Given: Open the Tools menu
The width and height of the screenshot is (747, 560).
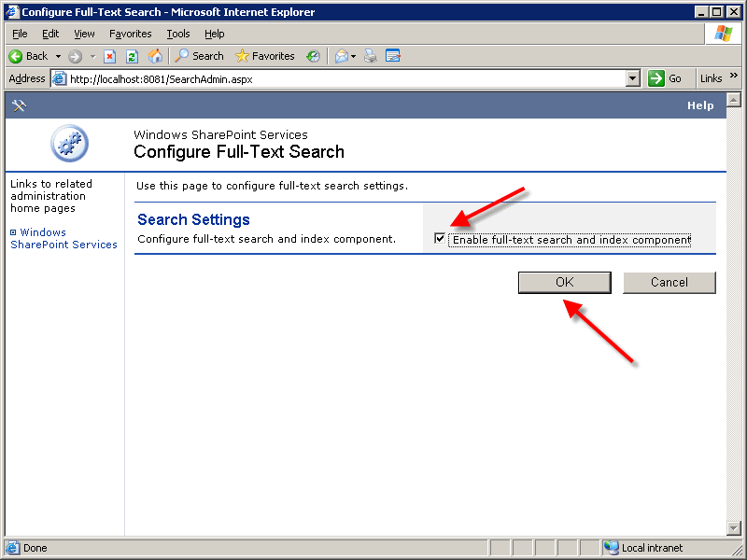Looking at the screenshot, I should (178, 34).
